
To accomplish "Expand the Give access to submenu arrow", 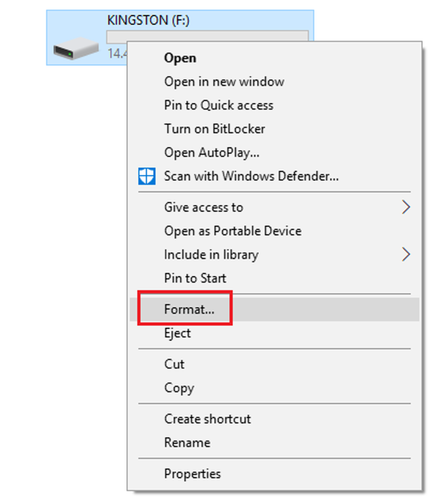I will [x=406, y=207].
